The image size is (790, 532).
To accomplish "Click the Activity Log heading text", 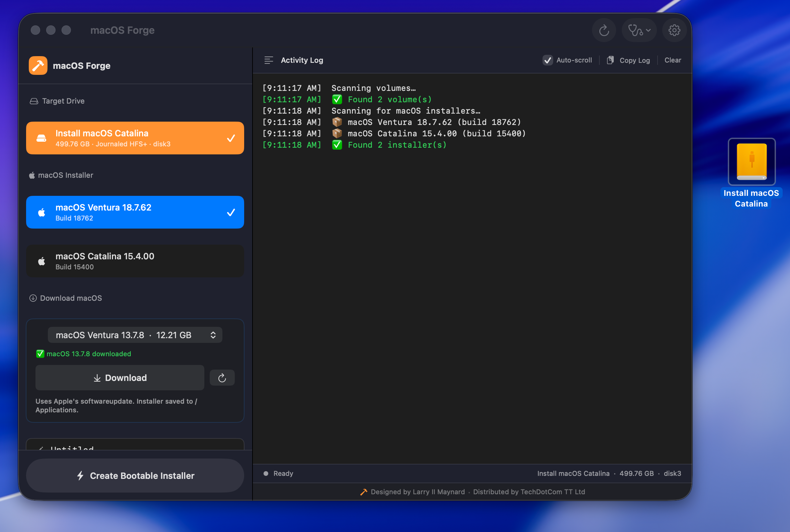I will coord(302,60).
